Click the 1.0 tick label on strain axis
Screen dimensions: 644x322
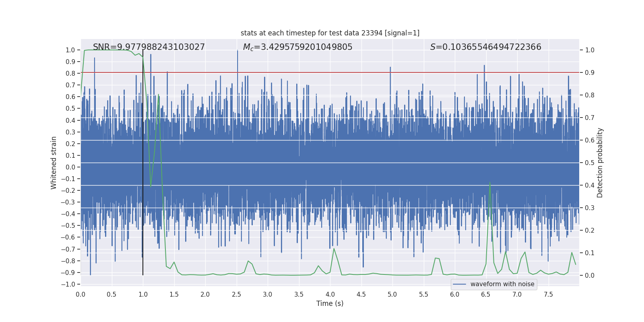pos(70,50)
